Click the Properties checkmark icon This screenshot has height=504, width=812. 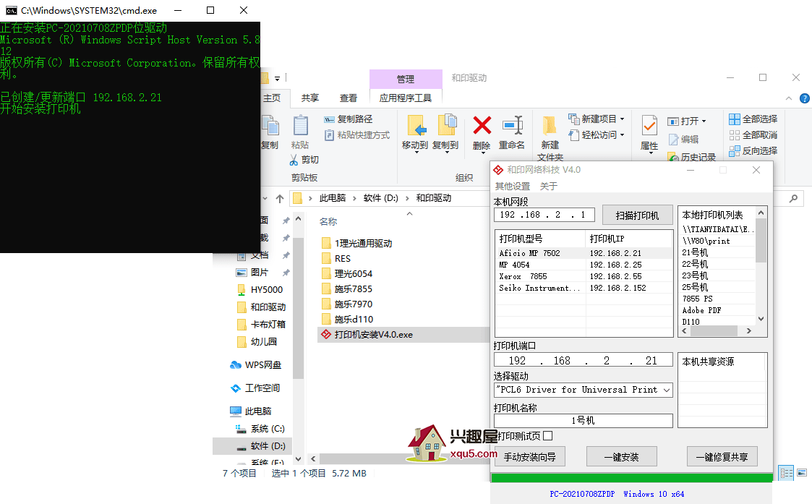(649, 125)
